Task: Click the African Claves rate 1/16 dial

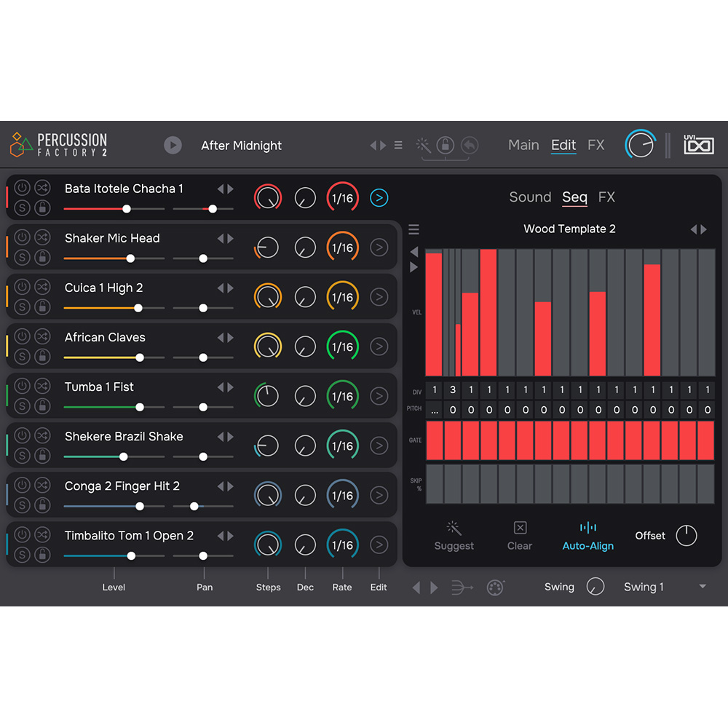Action: coord(343,347)
